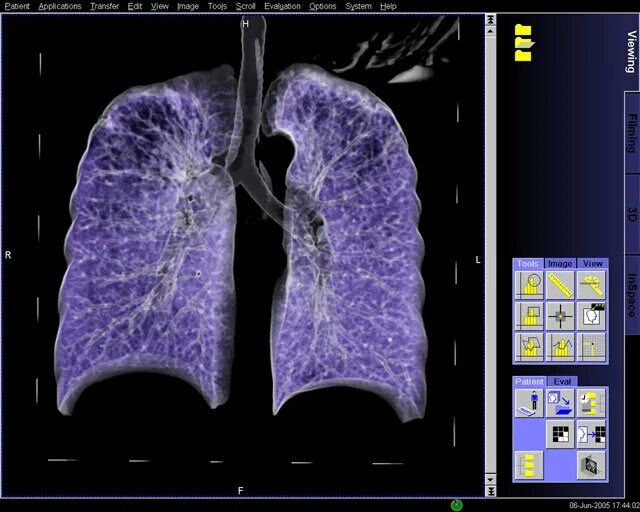Click the F orientation label
This screenshot has width=640, height=512.
(240, 490)
